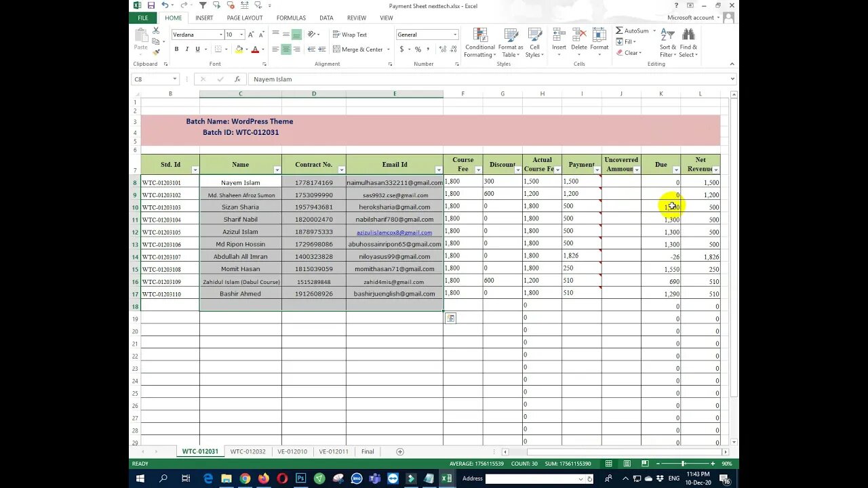Screen dimensions: 868x488
Task: Open the Email Id filter dropdown
Action: click(x=438, y=169)
